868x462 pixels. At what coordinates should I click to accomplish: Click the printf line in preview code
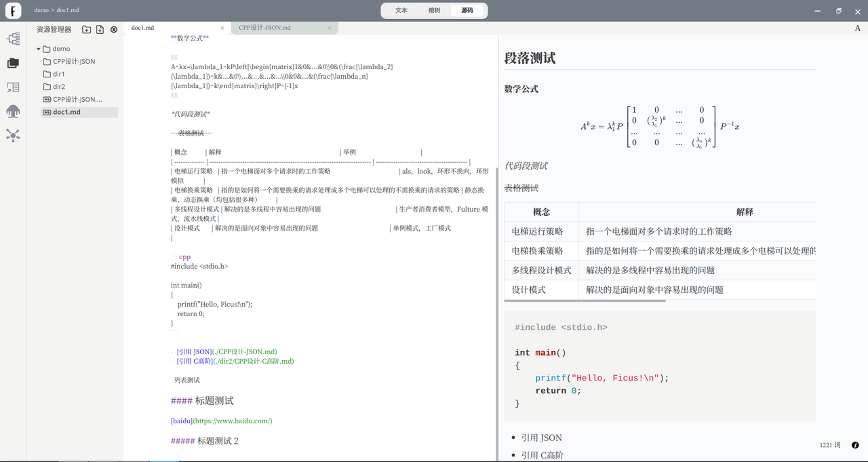pyautogui.click(x=601, y=378)
